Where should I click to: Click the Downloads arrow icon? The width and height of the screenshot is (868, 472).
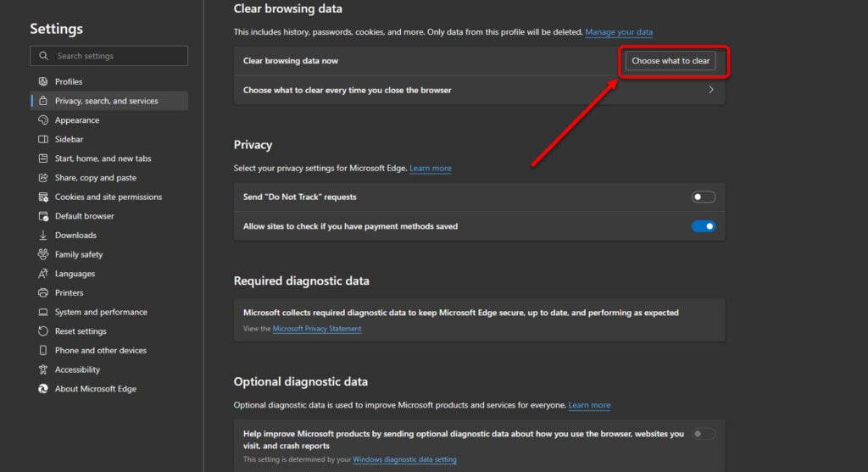click(x=43, y=236)
